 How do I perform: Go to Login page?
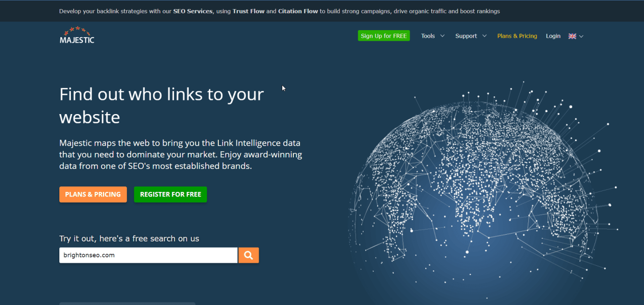tap(553, 36)
